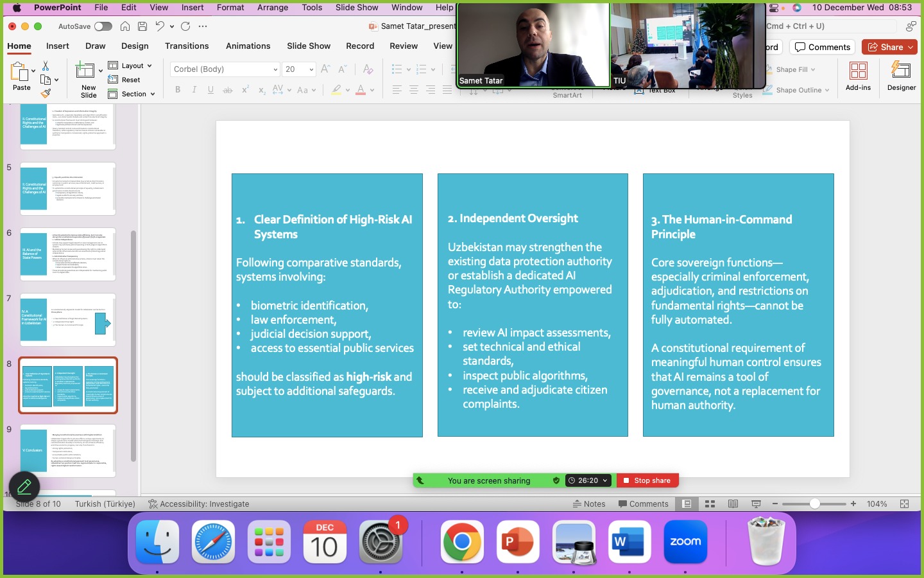Click the Undo arrow icon
Viewport: 924px width, 578px height.
pyautogui.click(x=160, y=26)
